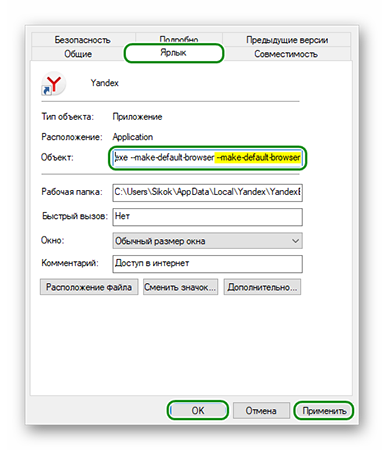Cancel with the Отмена button
Image resolution: width=384 pixels, height=450 pixels.
coord(261,410)
